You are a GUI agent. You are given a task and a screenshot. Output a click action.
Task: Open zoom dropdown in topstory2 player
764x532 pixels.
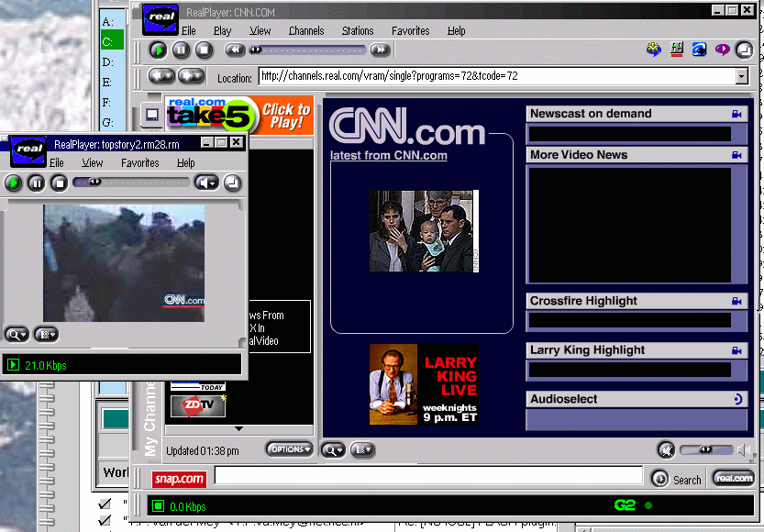coord(17,335)
